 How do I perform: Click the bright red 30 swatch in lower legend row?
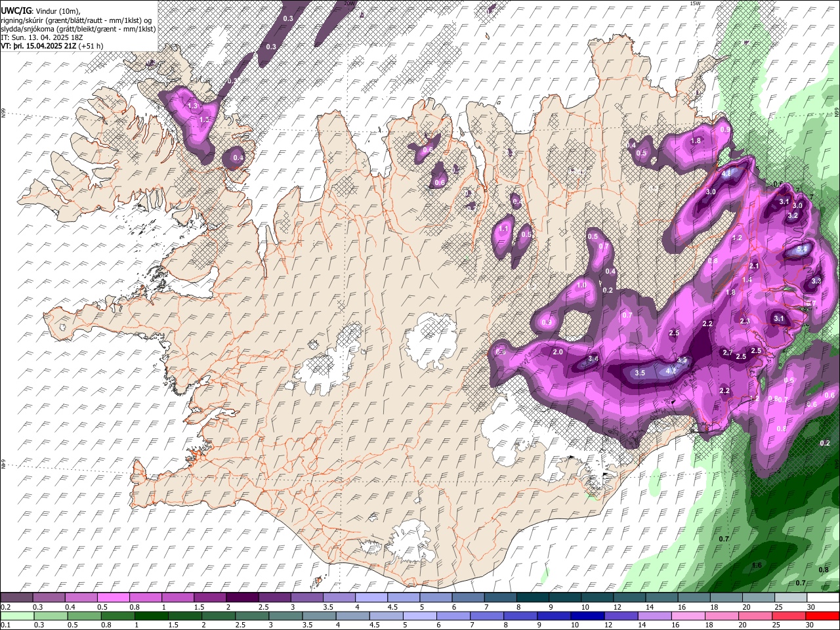tap(822, 616)
